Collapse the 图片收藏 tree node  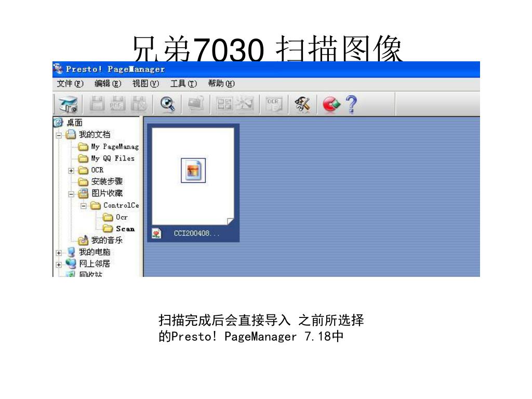coord(71,194)
